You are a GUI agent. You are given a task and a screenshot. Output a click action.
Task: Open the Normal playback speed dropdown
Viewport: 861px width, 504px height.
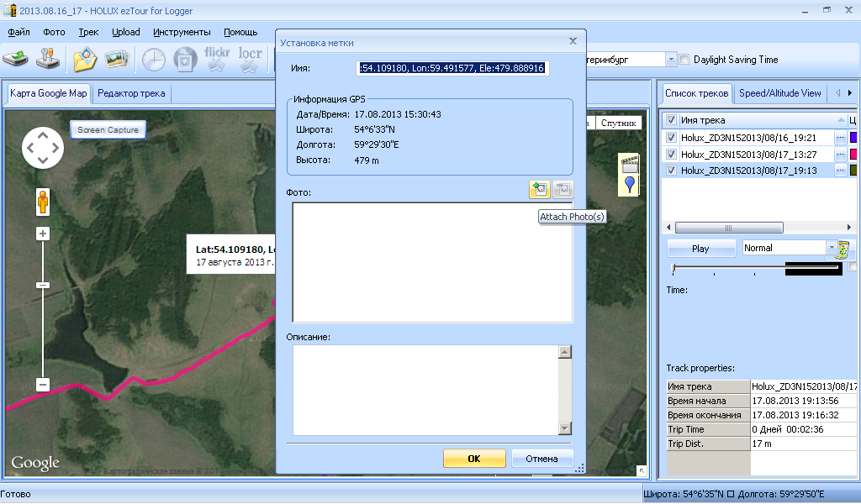[831, 248]
